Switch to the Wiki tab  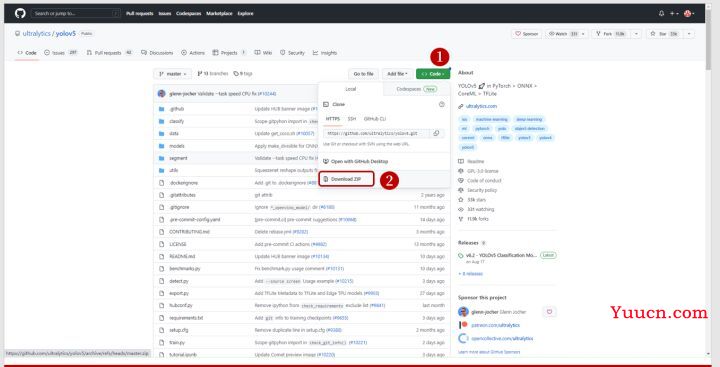(264, 53)
